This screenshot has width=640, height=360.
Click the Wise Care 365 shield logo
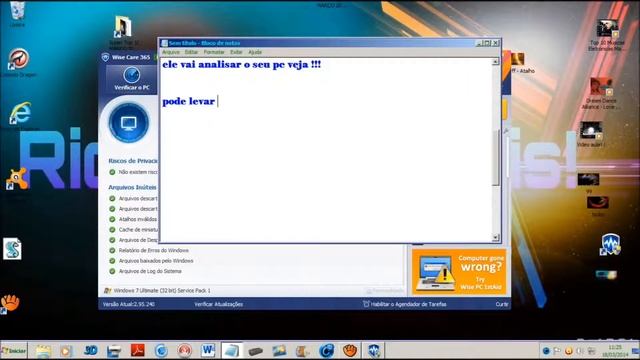coord(105,58)
